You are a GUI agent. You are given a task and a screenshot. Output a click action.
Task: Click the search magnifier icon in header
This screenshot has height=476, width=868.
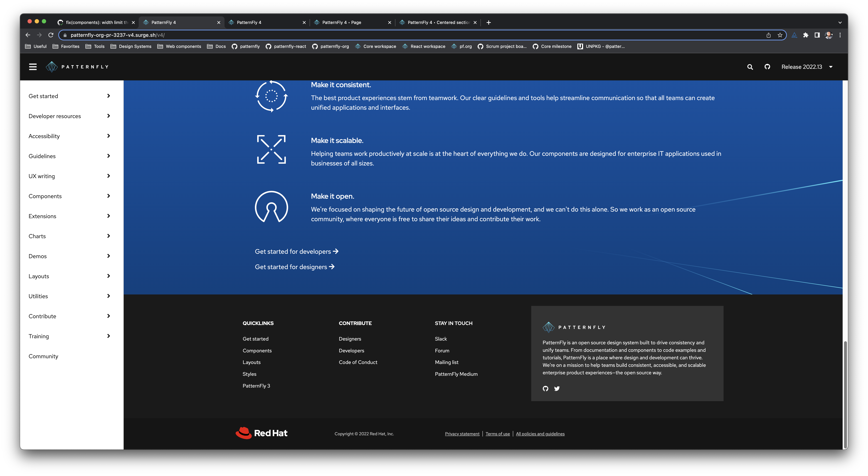pos(750,67)
